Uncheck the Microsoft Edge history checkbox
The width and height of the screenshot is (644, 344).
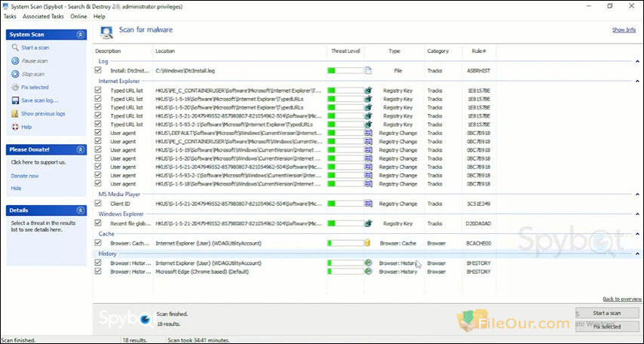98,272
